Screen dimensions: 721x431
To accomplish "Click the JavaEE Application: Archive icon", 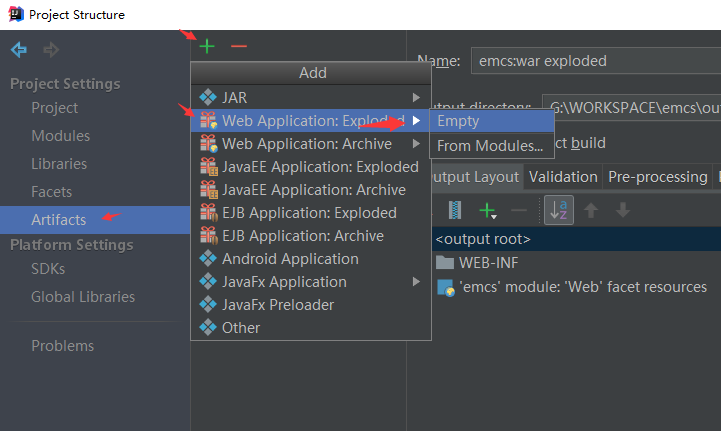I will [x=209, y=190].
